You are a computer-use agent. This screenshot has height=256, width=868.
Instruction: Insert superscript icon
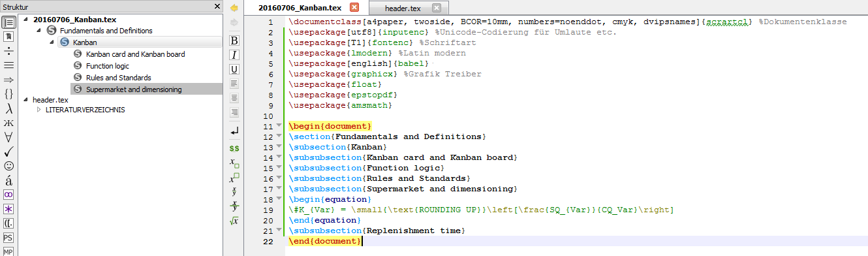coord(234,178)
